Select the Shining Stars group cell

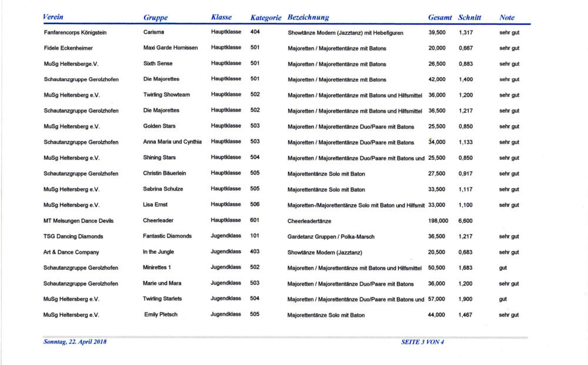(x=159, y=158)
